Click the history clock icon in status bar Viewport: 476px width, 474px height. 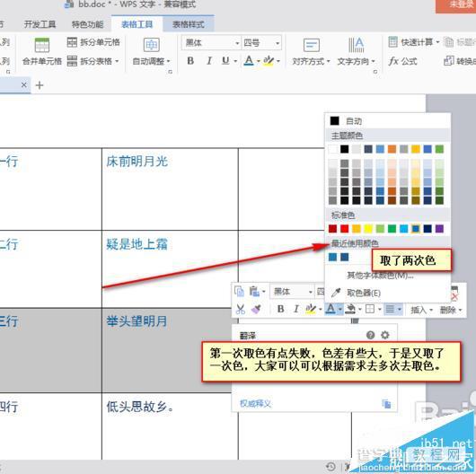[331, 466]
